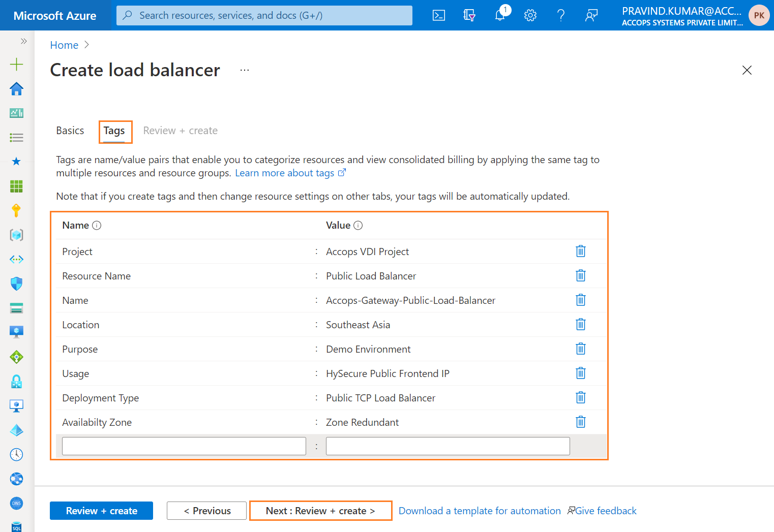Delete the Project tag
This screenshot has width=774, height=532.
tap(581, 251)
